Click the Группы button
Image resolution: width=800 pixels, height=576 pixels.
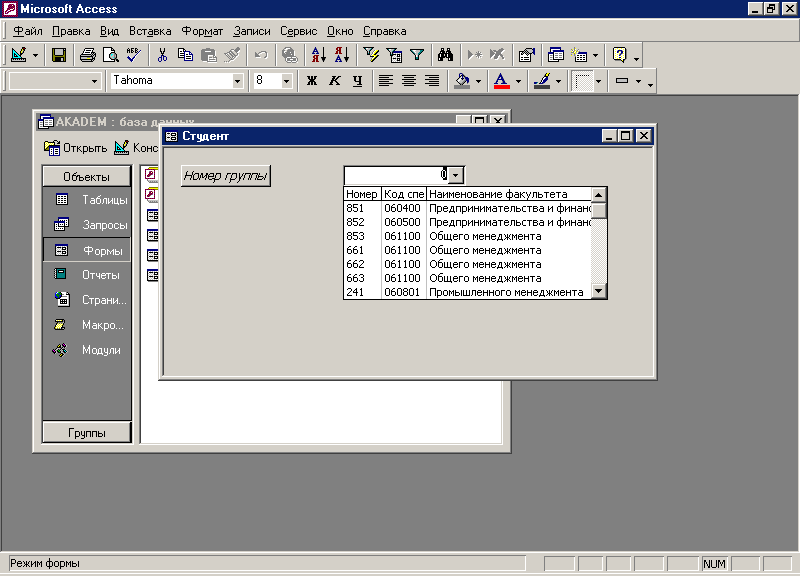(87, 433)
